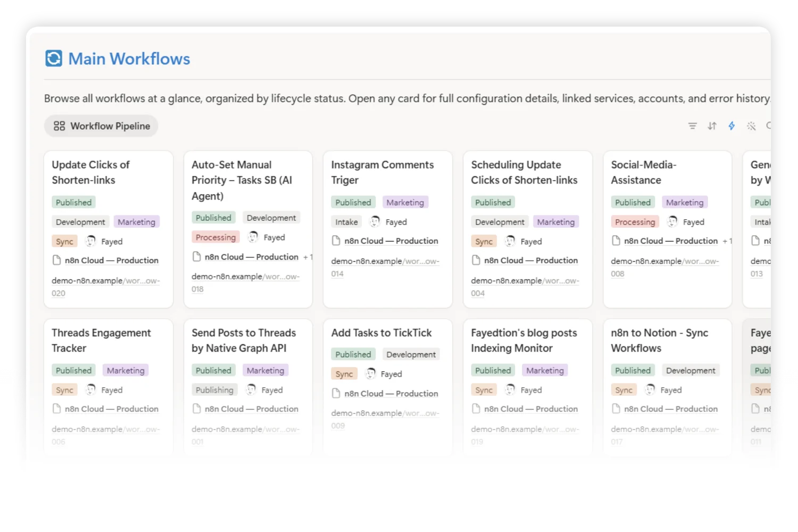Click the sparkle AI icon in toolbar
798x532 pixels.
751,126
